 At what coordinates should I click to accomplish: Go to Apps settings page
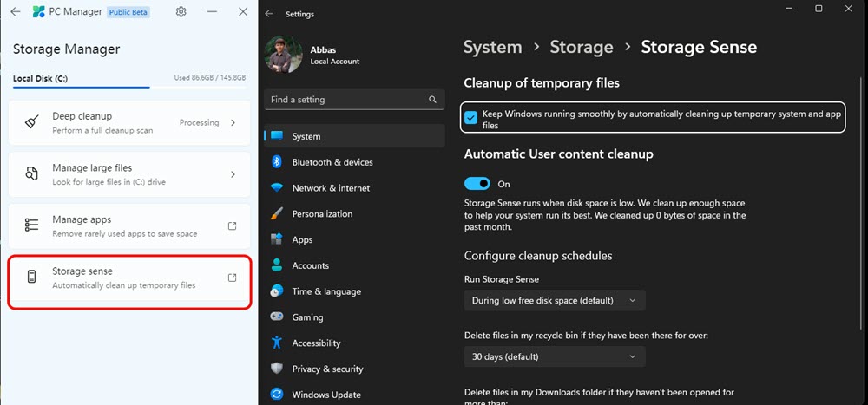coord(355,239)
